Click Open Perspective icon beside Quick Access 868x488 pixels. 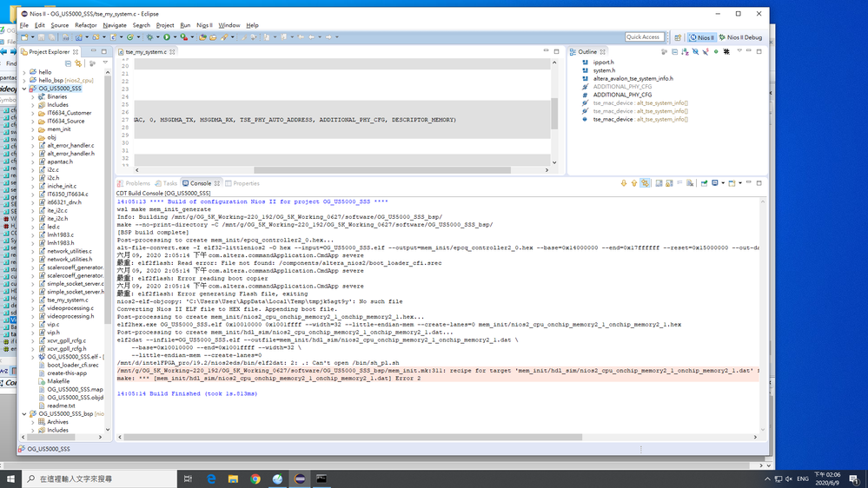pyautogui.click(x=678, y=37)
